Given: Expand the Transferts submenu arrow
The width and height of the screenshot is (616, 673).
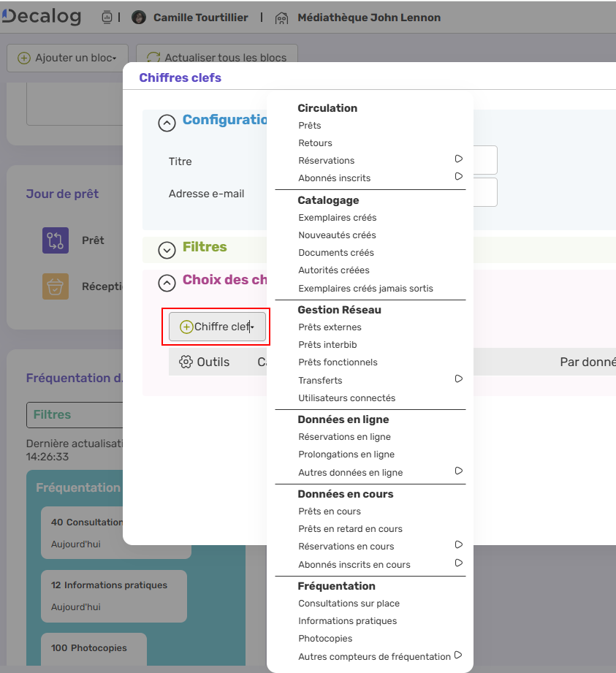Looking at the screenshot, I should [459, 379].
